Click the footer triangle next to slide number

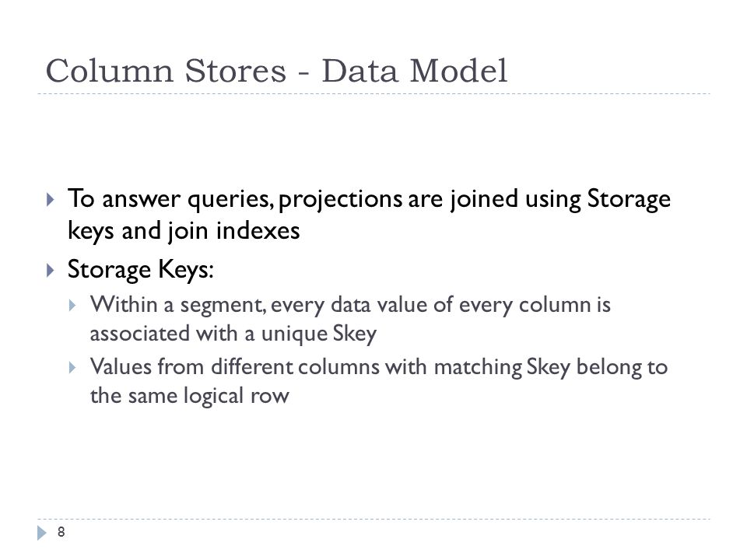click(42, 532)
